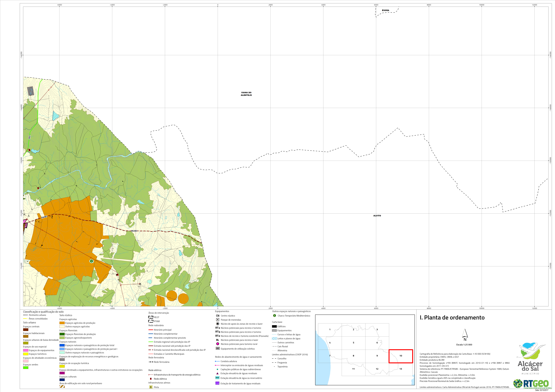Select sheet 1 in the index map
The image size is (555, 392).
click(330, 330)
